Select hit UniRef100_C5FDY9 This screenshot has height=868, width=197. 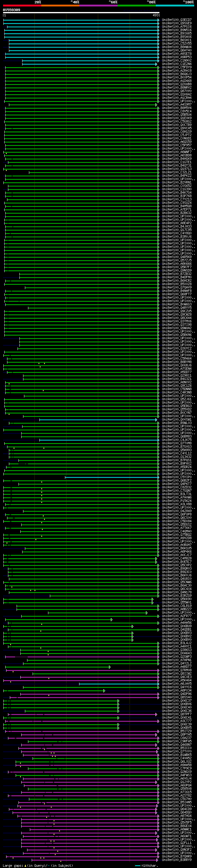pos(176,67)
